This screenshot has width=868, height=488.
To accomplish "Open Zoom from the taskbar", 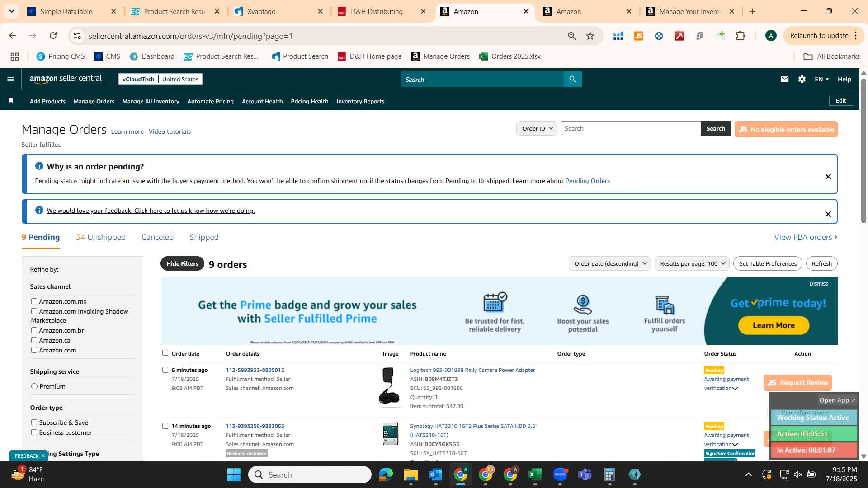I will (560, 474).
